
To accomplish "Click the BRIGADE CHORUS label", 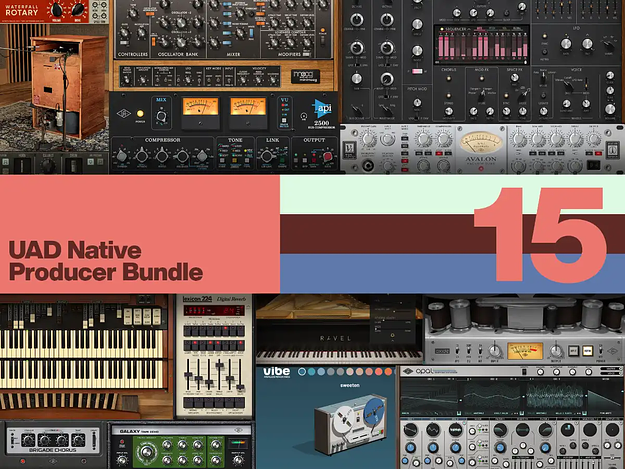I will [x=53, y=450].
